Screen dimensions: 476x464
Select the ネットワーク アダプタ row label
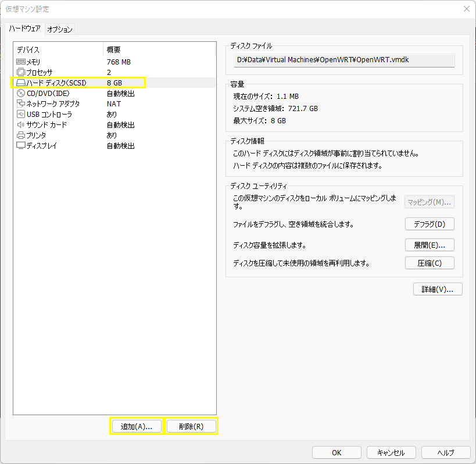coord(53,104)
